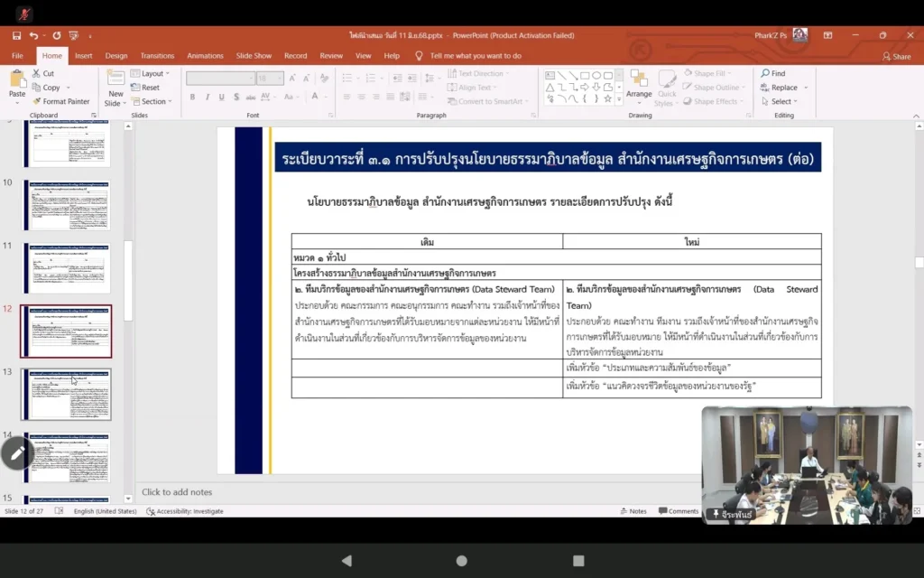Open Convert to SmartArt
This screenshot has height=578, width=924.
[488, 101]
